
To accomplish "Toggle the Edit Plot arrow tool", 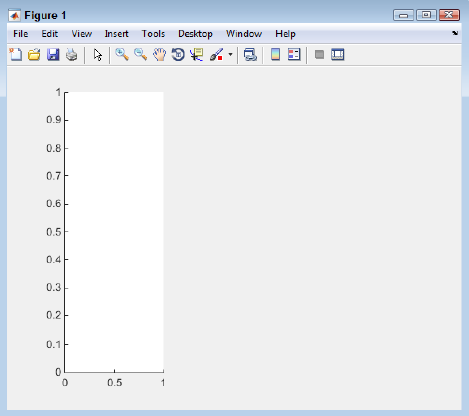I will point(98,55).
